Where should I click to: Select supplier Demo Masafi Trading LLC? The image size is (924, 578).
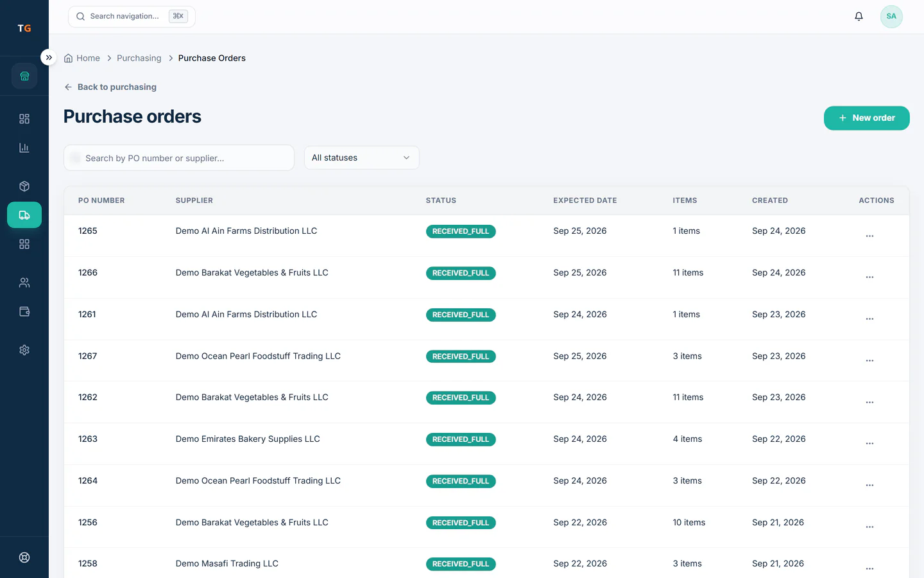coord(227,564)
